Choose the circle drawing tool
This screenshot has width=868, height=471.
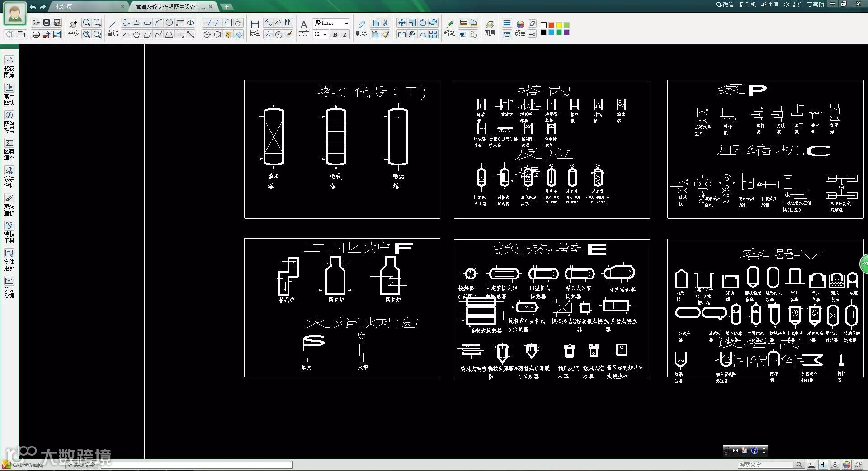pos(169,23)
